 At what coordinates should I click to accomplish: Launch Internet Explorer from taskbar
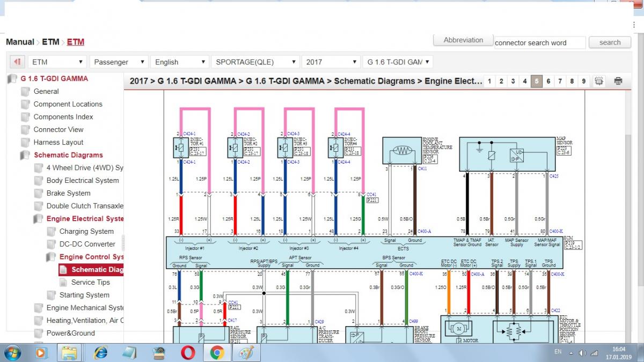pos(100,352)
